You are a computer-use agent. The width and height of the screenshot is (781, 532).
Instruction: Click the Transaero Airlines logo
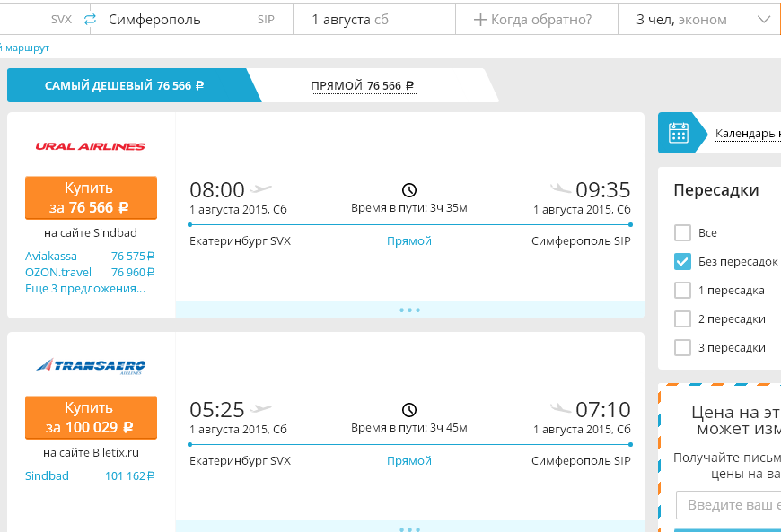[91, 366]
